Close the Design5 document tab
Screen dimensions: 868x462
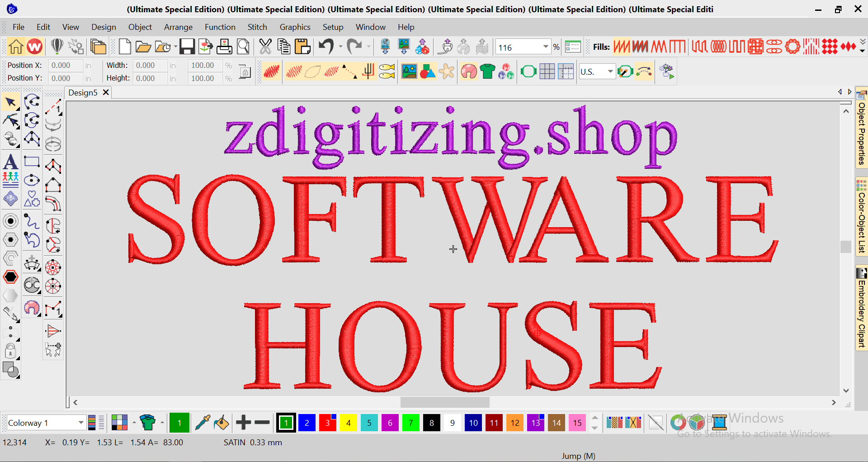pos(106,92)
